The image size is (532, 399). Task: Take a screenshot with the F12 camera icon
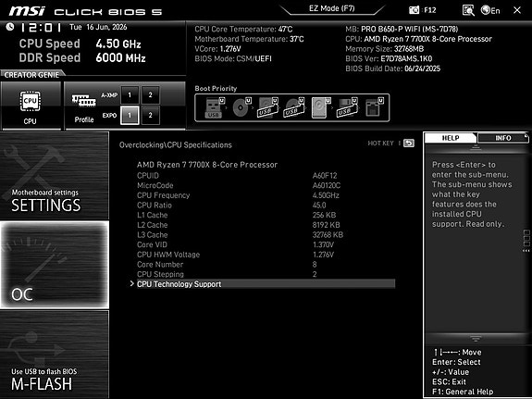(414, 10)
